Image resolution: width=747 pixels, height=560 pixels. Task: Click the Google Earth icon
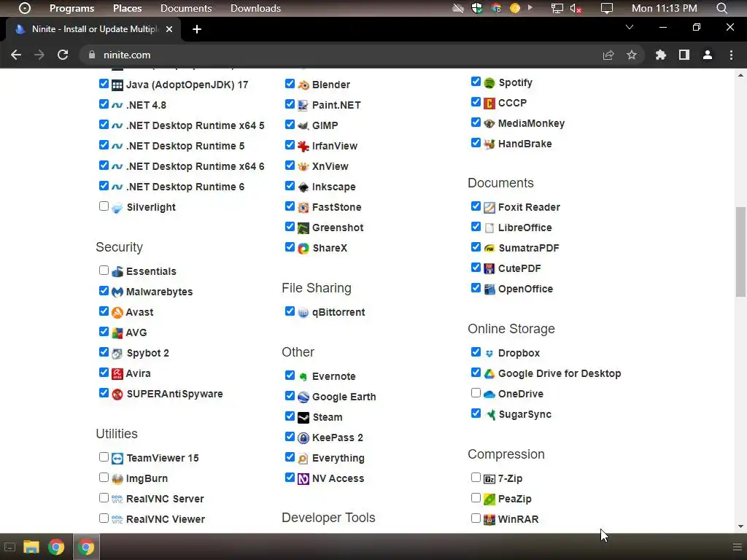[x=303, y=397]
